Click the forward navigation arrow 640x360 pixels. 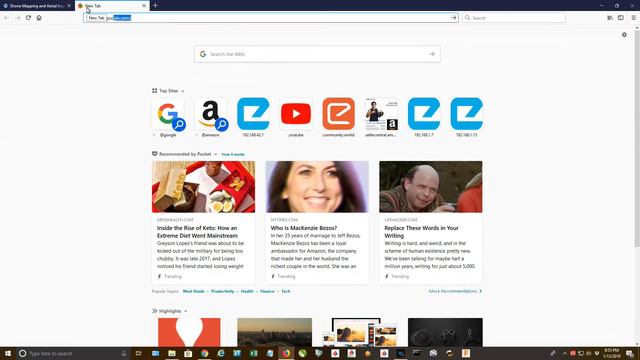coord(18,18)
